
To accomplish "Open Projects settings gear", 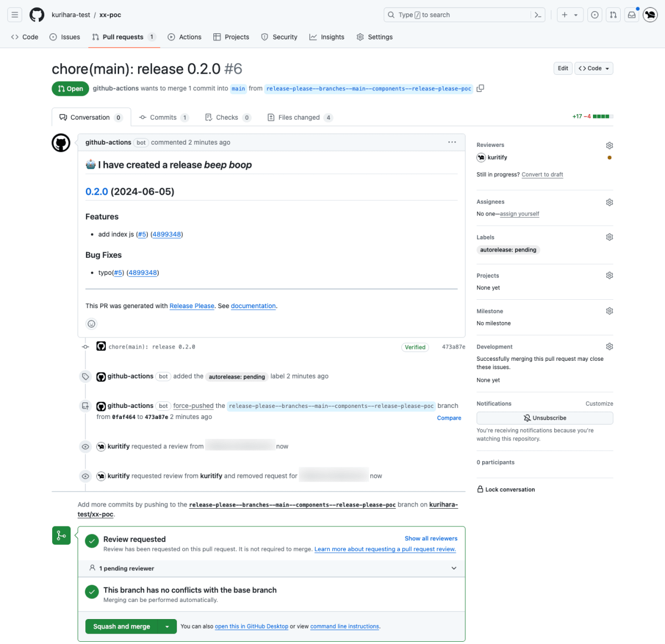I will point(610,275).
